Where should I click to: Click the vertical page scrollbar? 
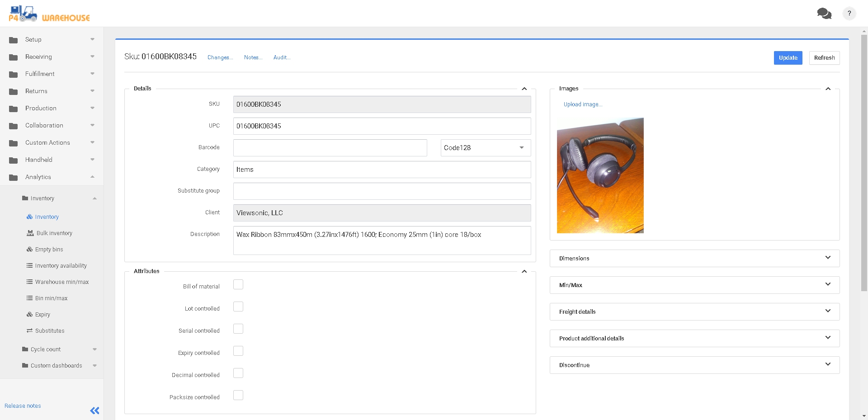864,163
